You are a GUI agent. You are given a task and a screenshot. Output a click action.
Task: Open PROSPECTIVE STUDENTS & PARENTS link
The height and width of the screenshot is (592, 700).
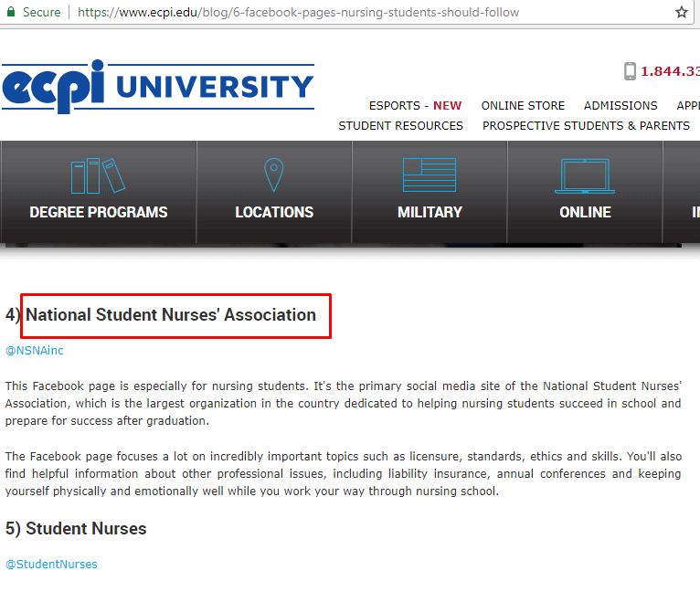point(586,126)
